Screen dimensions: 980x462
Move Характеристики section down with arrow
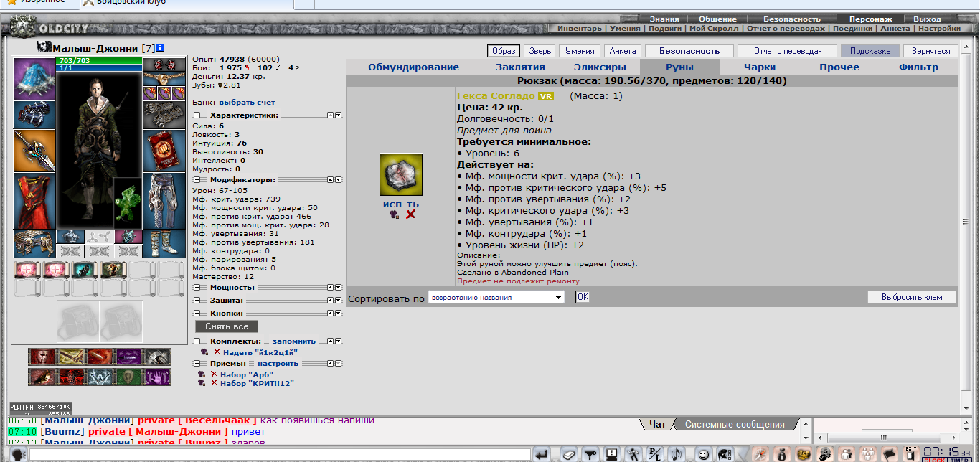click(339, 115)
